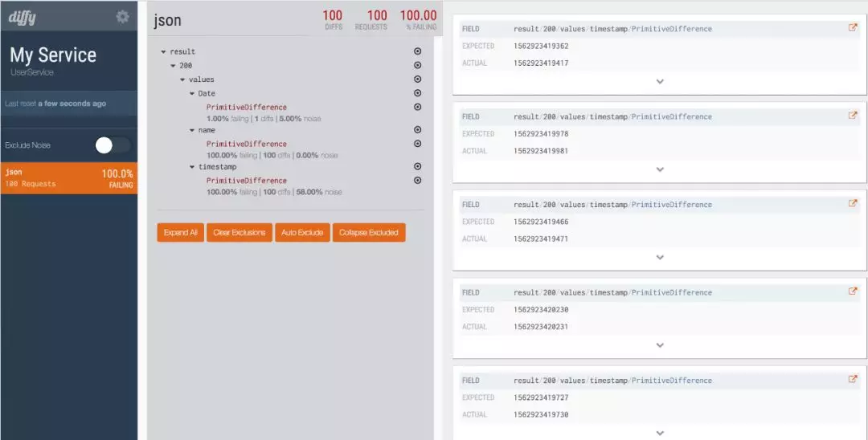868x440 pixels.
Task: Click expected value 1562923419362
Action: (541, 46)
